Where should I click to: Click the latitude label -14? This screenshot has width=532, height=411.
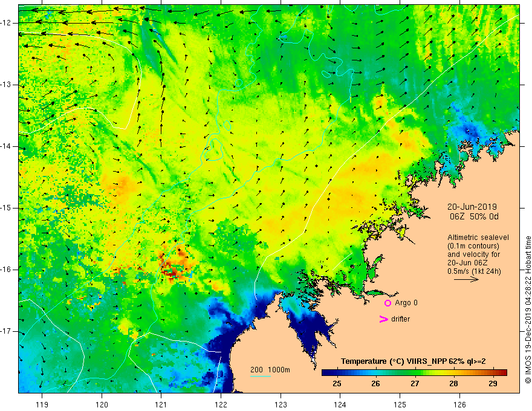coord(7,146)
